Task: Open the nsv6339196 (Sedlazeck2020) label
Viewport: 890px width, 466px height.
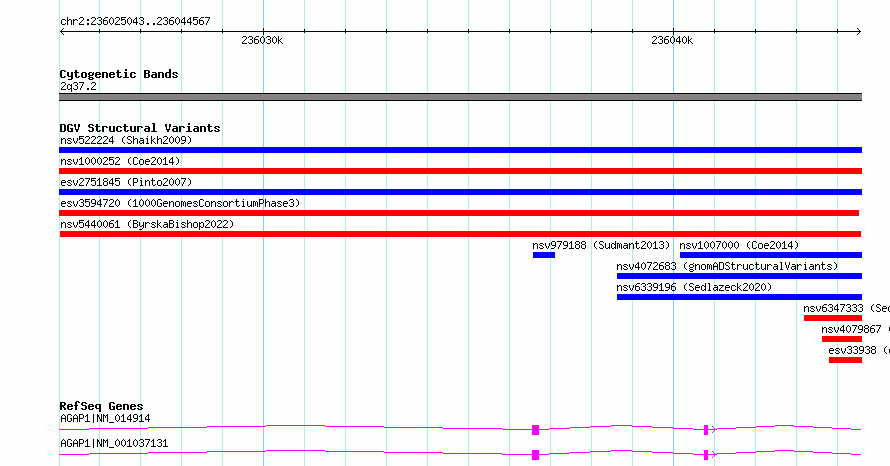Action: pos(694,287)
